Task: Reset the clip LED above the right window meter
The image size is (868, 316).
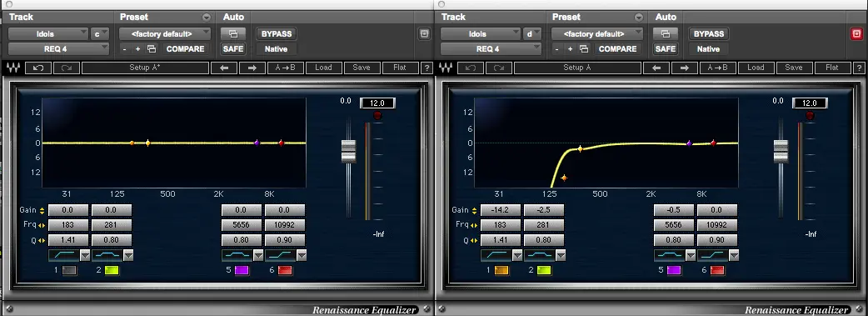Action: (x=810, y=115)
